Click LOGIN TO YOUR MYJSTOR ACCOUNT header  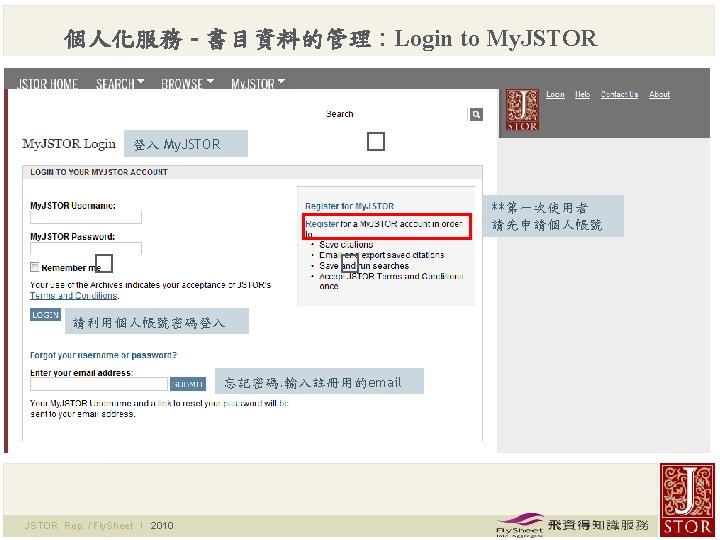pos(99,172)
